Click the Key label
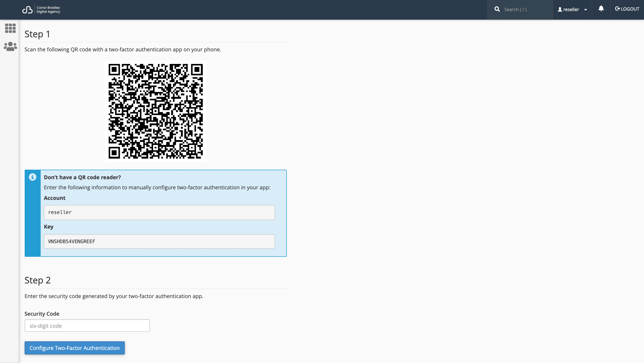The height and width of the screenshot is (363, 644). [x=49, y=227]
